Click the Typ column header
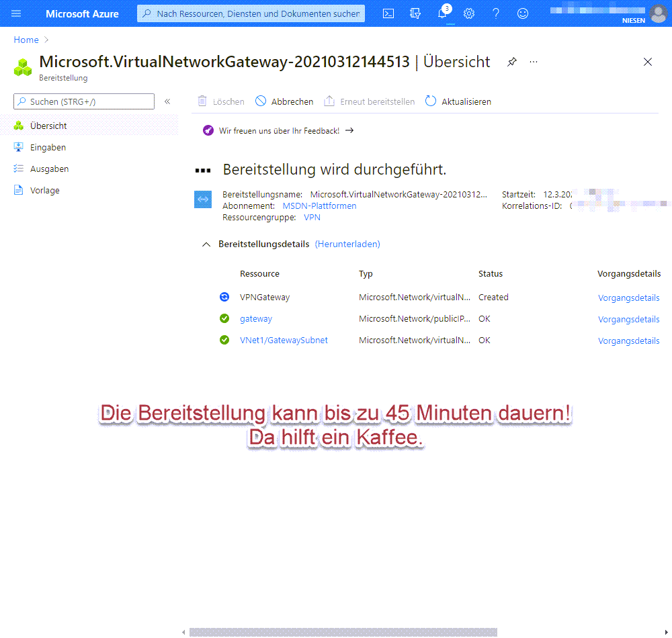The width and height of the screenshot is (672, 638). point(366,274)
